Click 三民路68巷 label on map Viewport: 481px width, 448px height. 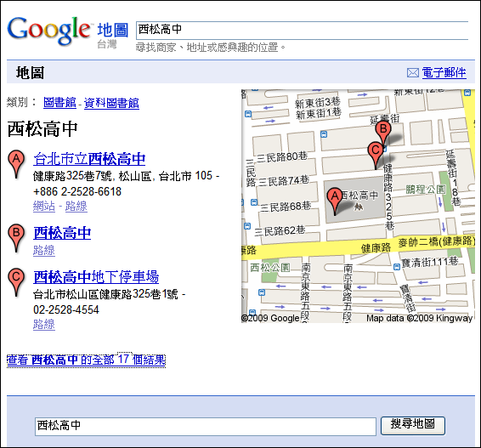(x=286, y=207)
